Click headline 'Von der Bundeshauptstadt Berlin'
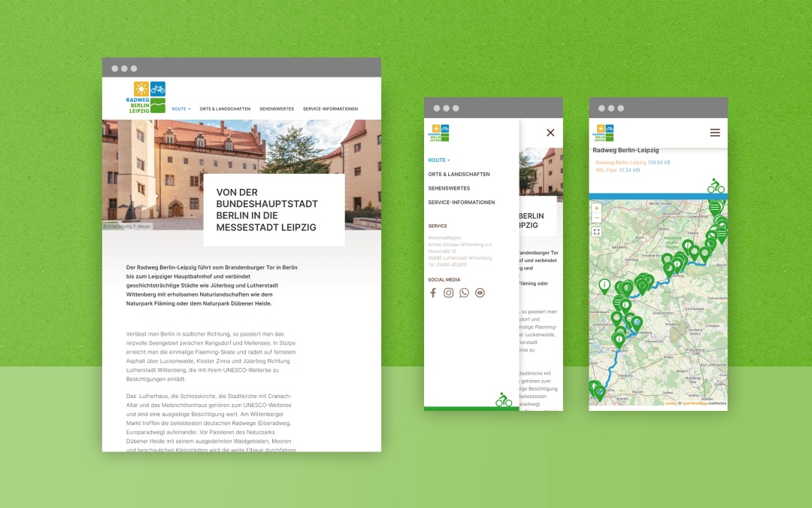The width and height of the screenshot is (812, 508). (267, 209)
